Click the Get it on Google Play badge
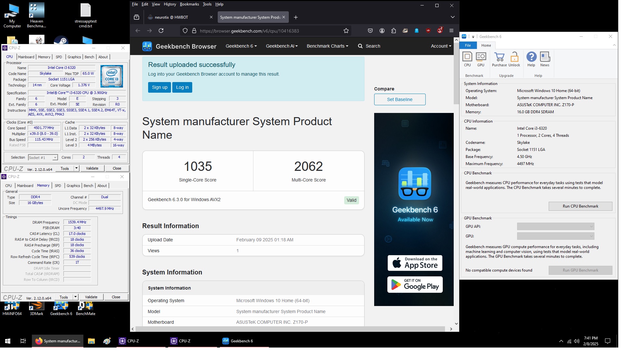644x362 pixels. point(415,285)
